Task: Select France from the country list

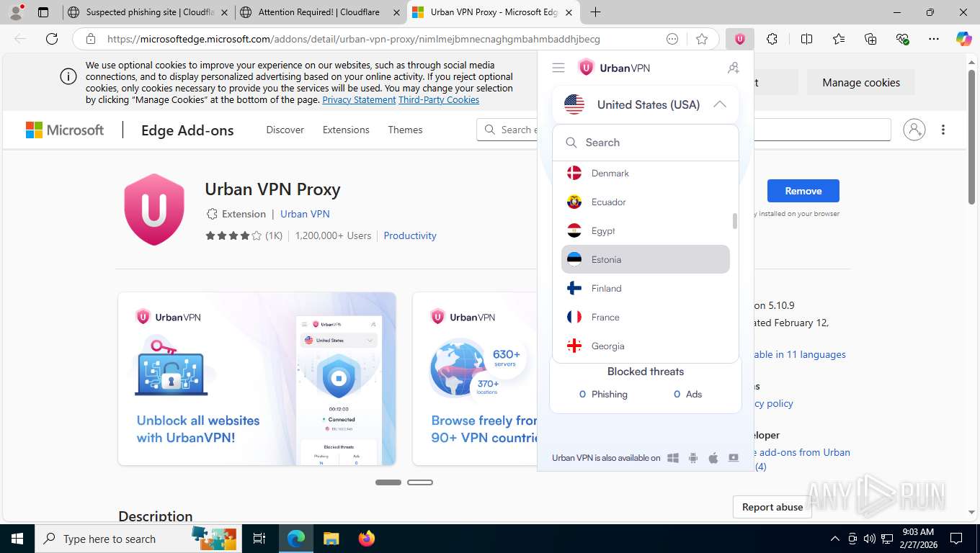Action: pos(646,317)
